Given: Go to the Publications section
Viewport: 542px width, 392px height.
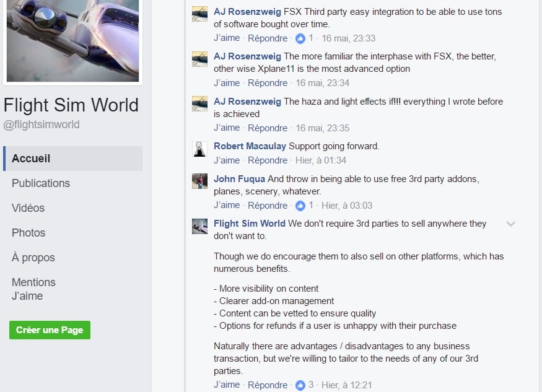Looking at the screenshot, I should [41, 183].
